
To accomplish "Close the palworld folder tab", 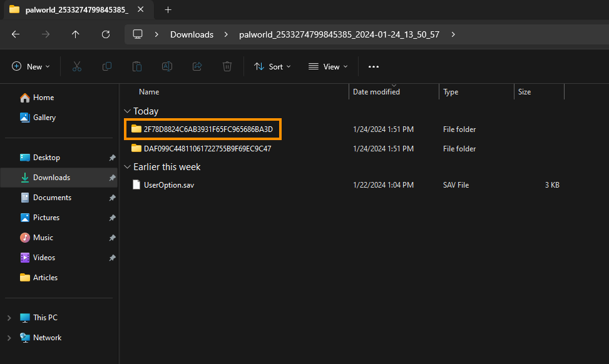I will 141,9.
